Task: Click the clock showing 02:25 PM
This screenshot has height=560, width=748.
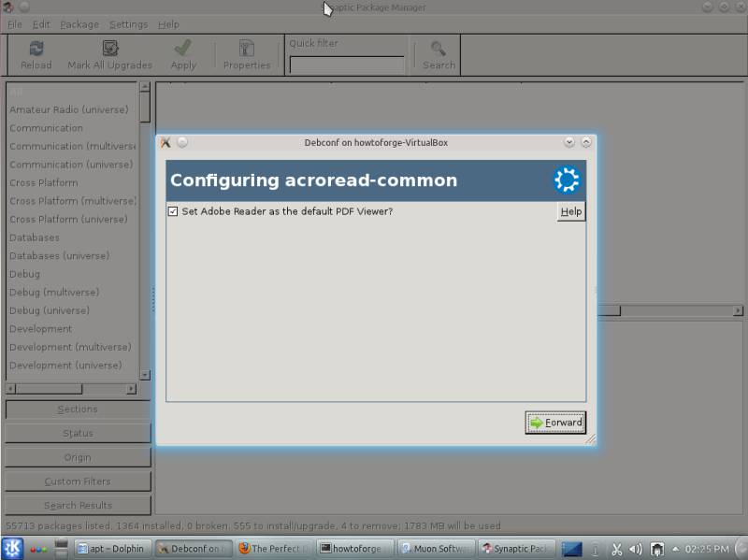Action: (x=707, y=549)
